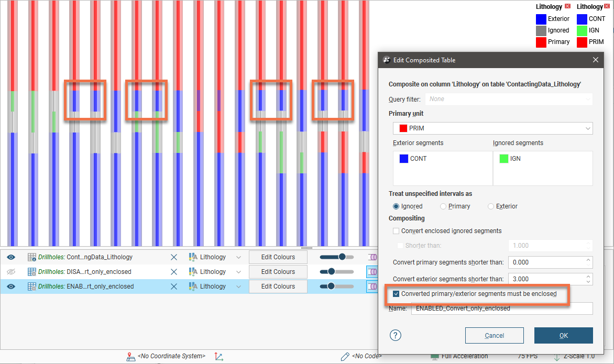Hide the ContactingData_Lithology drillholes layer
614x364 pixels.
[11, 257]
